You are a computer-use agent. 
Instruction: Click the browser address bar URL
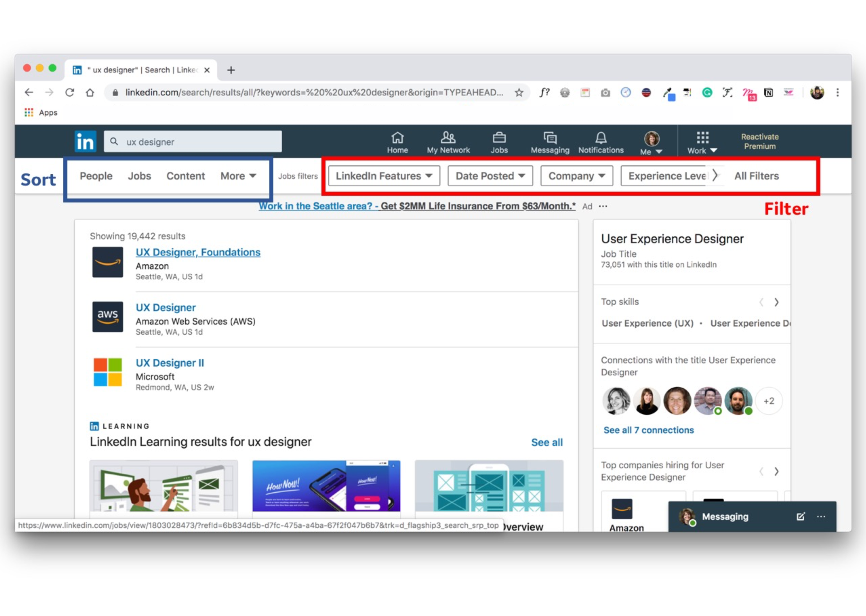pos(314,92)
